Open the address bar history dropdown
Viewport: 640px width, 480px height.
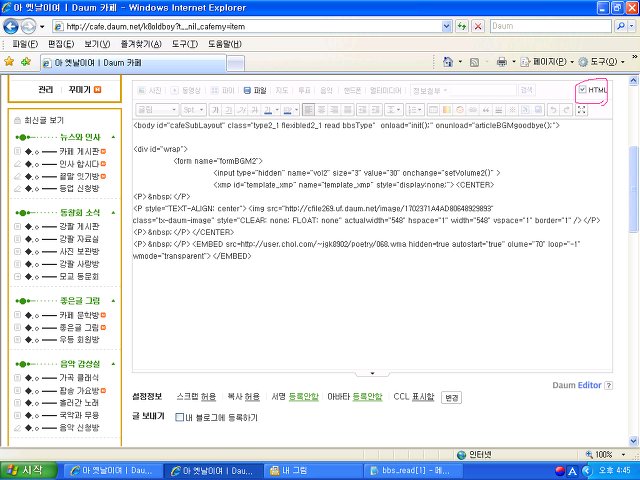pos(447,27)
